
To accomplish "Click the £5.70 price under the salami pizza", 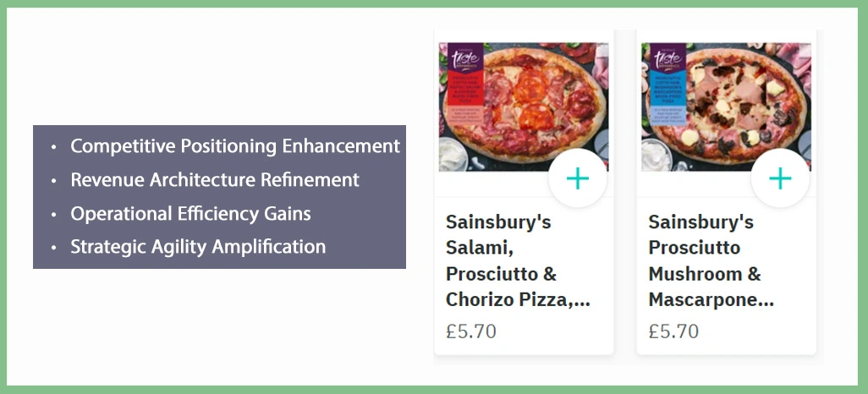I will 471,331.
